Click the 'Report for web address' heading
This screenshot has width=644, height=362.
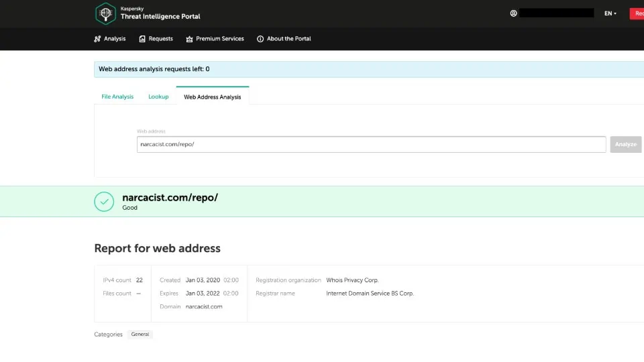click(157, 248)
